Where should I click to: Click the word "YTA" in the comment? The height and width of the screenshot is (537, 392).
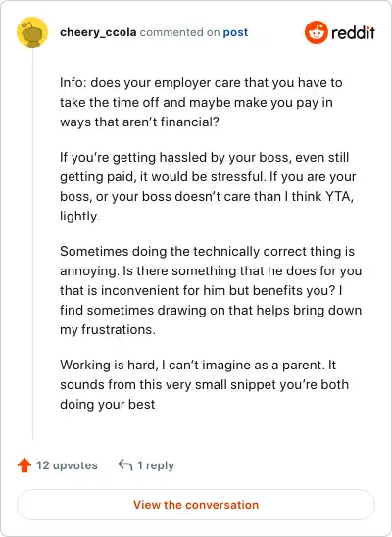pyautogui.click(x=339, y=197)
